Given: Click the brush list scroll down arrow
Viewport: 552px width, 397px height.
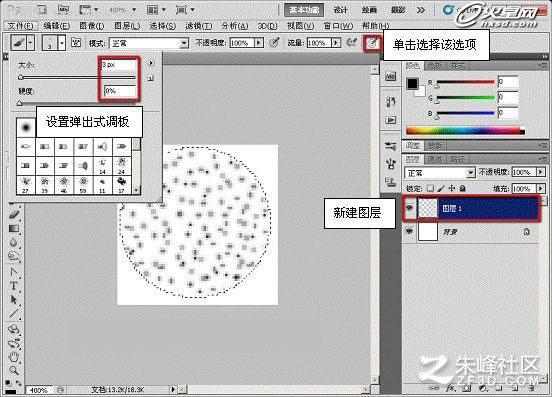Looking at the screenshot, I should tap(137, 190).
